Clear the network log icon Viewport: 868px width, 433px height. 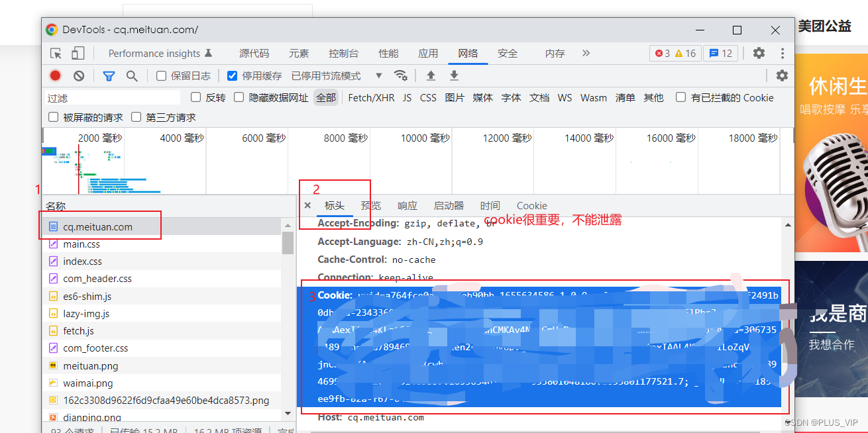(79, 75)
